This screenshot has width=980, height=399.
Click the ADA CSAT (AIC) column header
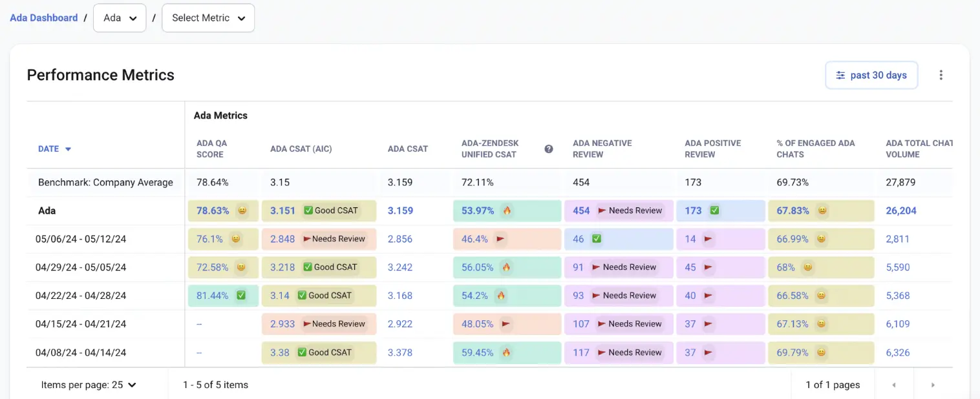point(301,149)
